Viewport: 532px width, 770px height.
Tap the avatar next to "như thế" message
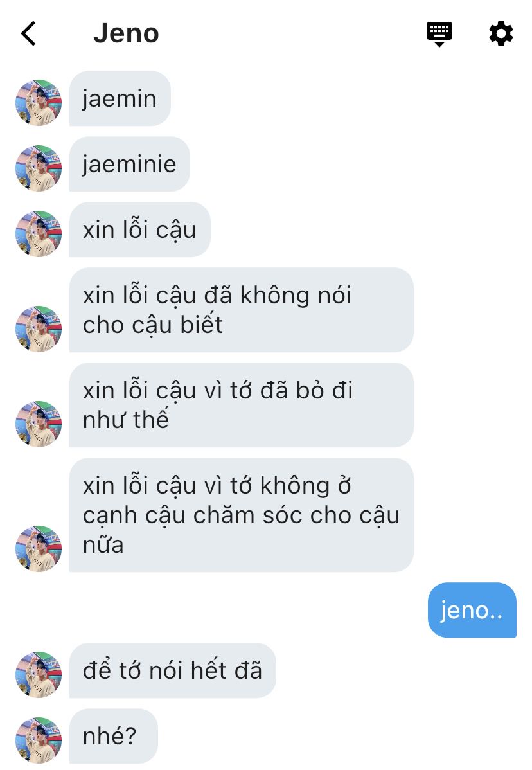pyautogui.click(x=39, y=424)
